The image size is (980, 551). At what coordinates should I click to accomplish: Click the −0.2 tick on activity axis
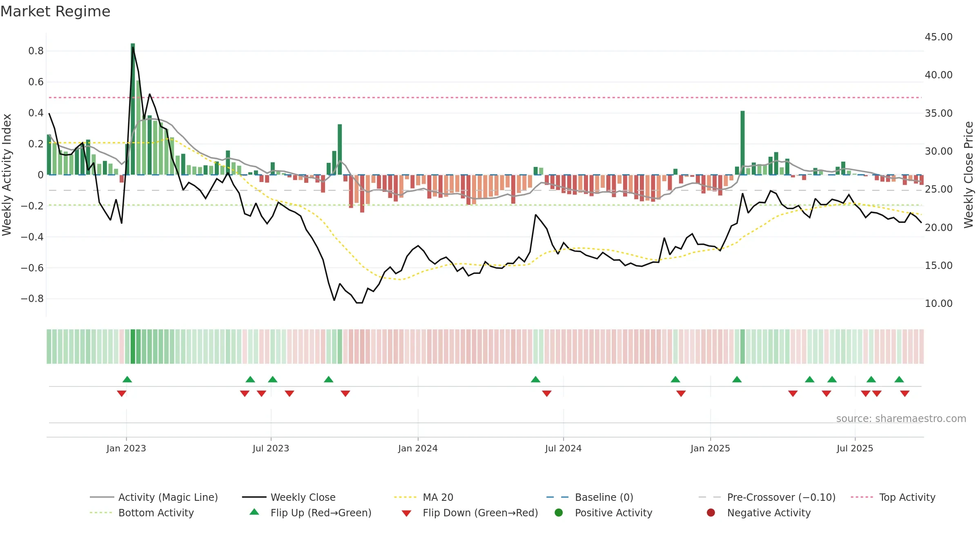32,206
